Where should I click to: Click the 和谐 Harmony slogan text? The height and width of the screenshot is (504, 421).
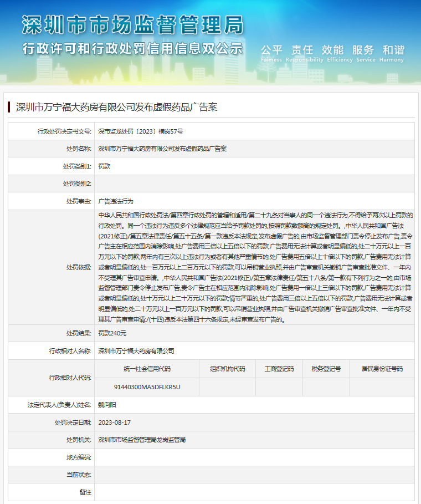393,50
